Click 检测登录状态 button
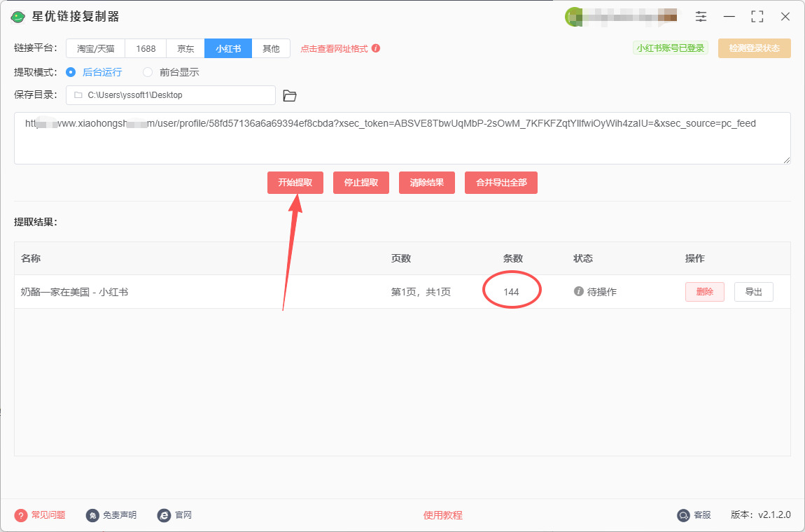This screenshot has width=805, height=532. (754, 48)
